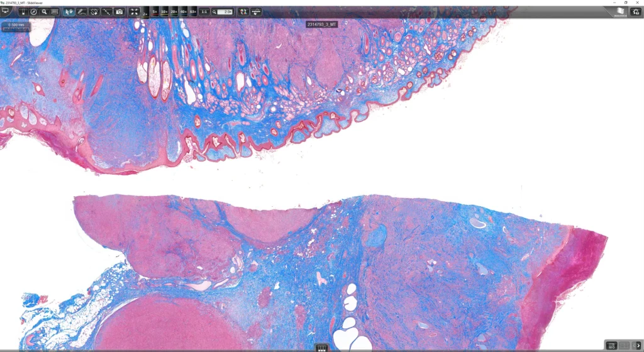Set magnification to 5x
Viewport: 644px width, 352px height.
[x=155, y=12]
